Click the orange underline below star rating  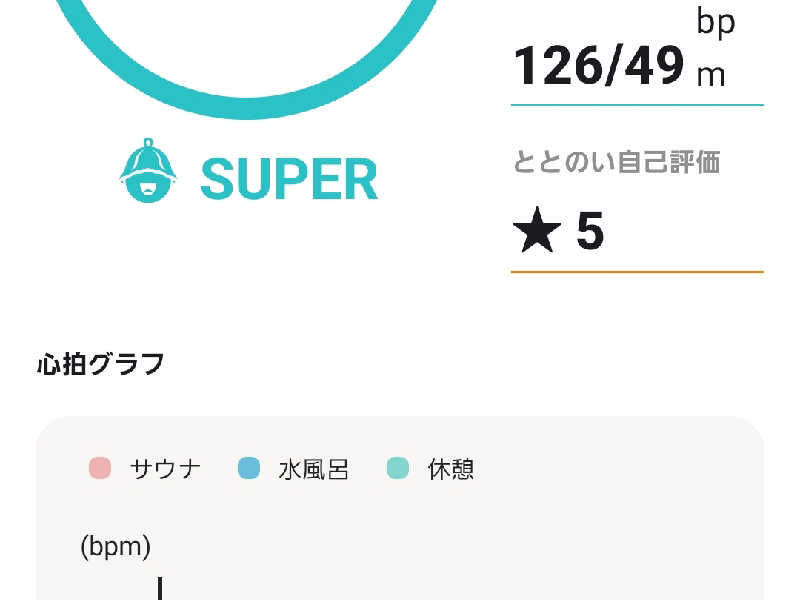click(x=637, y=272)
